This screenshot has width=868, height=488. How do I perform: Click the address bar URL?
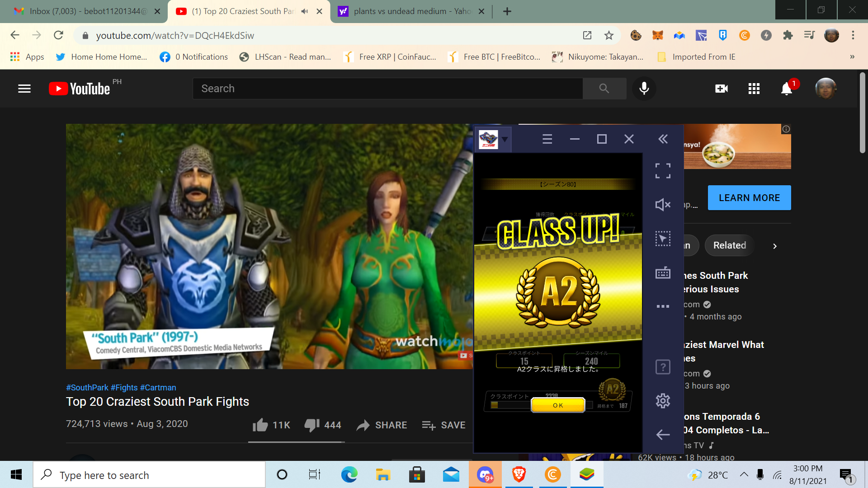click(175, 36)
